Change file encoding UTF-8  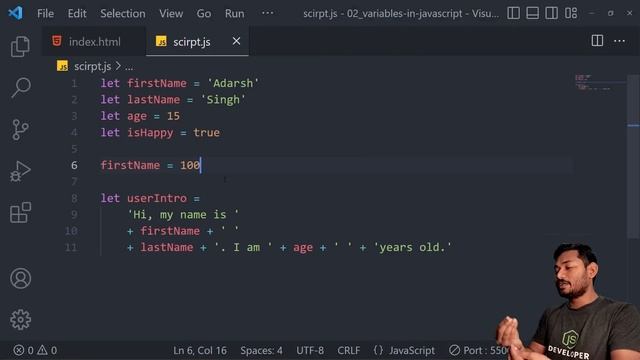pos(310,350)
